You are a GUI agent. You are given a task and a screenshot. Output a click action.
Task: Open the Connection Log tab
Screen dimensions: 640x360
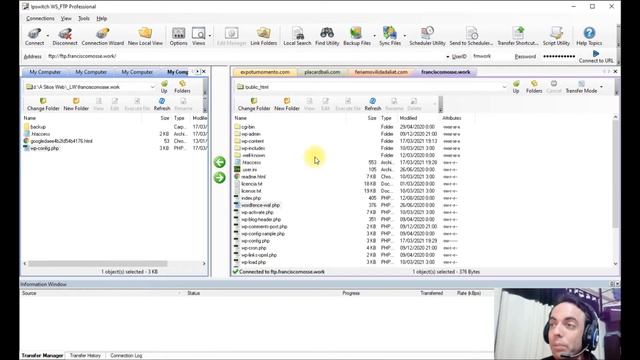click(x=126, y=356)
